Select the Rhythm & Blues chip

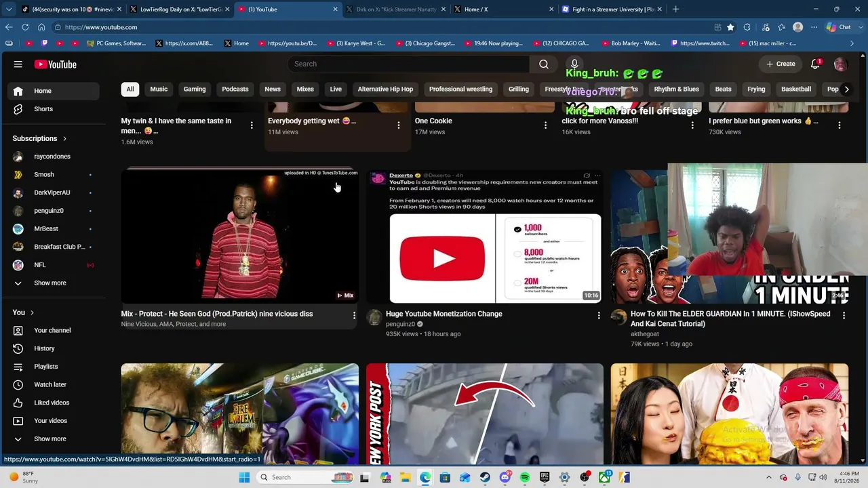click(676, 89)
